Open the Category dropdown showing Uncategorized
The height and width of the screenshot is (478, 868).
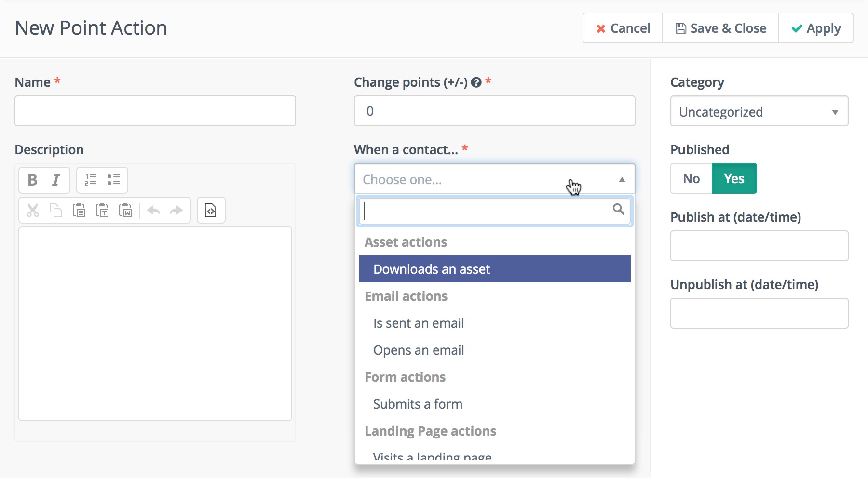click(x=759, y=112)
